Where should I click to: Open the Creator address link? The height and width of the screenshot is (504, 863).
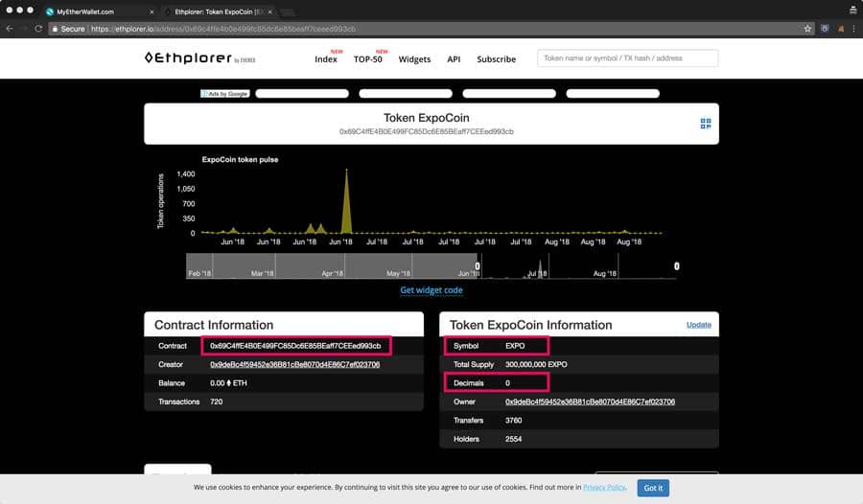tap(295, 364)
